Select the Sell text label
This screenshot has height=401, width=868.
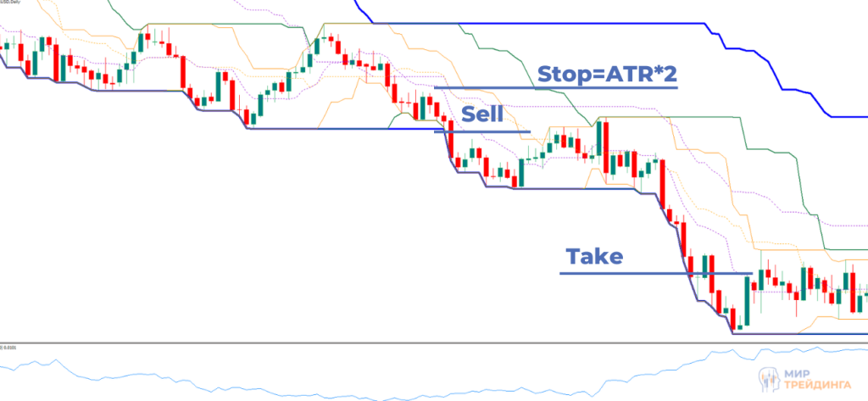click(x=481, y=114)
